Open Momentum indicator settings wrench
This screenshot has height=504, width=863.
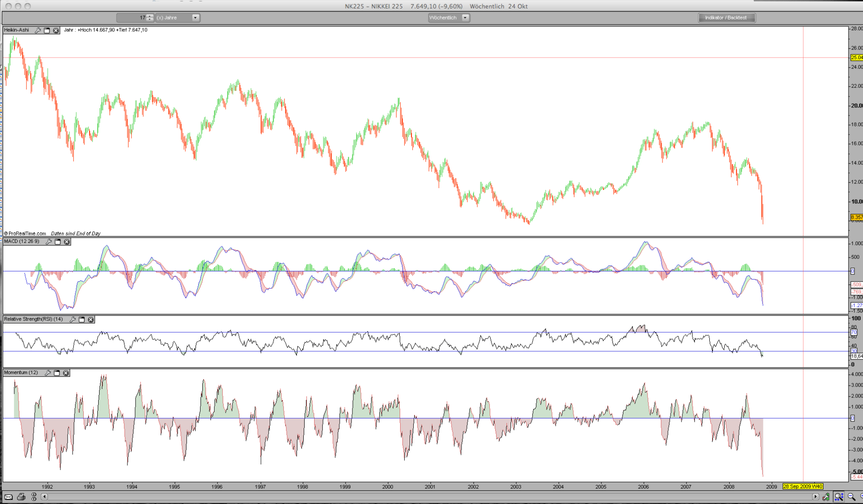point(48,373)
